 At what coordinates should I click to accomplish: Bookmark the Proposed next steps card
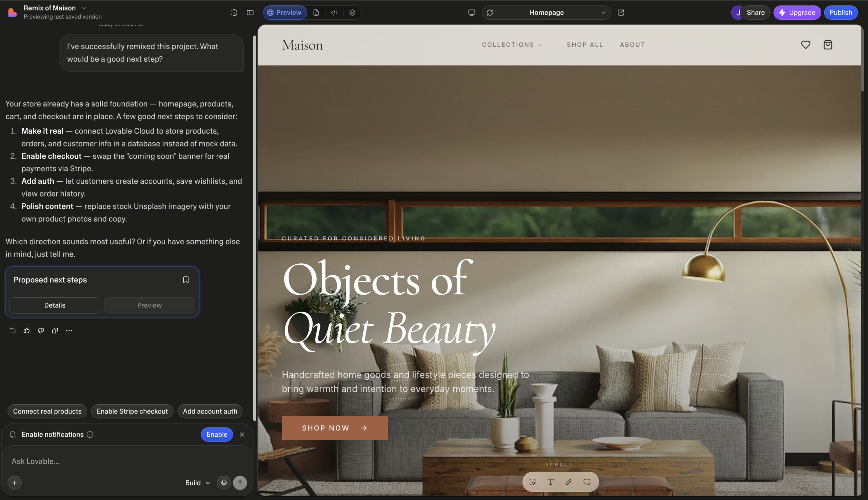(186, 280)
